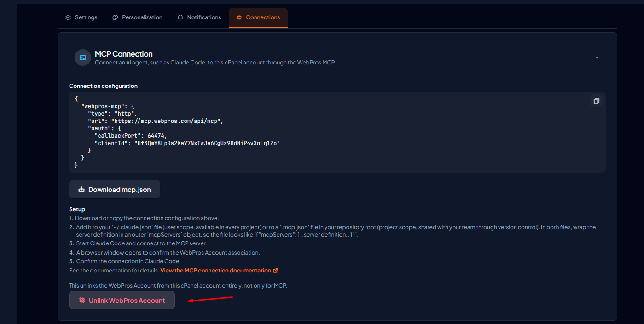Click the Setup heading
Viewport: 644px width, 324px height.
(x=77, y=209)
